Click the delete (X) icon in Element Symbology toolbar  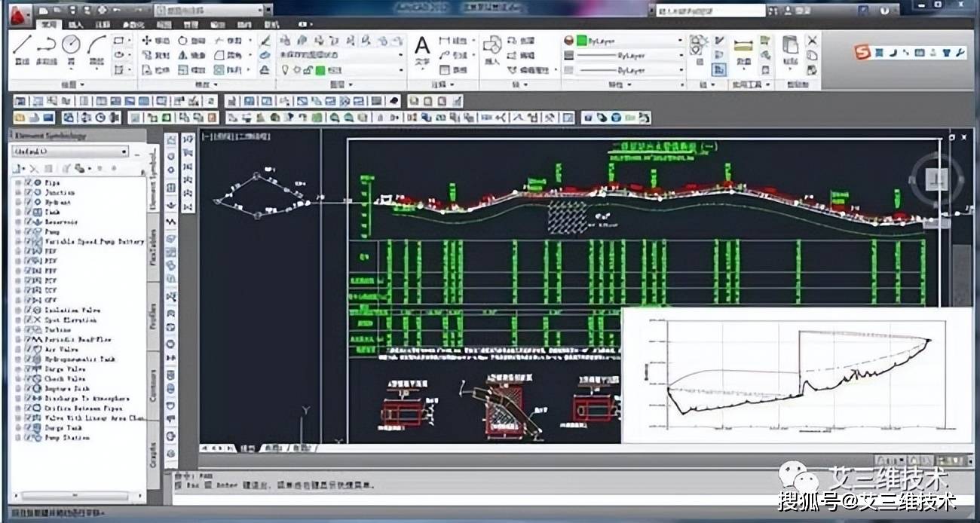(35, 168)
